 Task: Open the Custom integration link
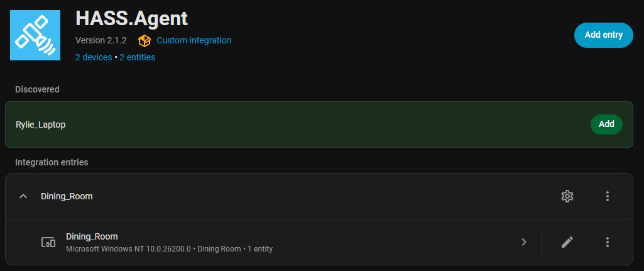click(194, 40)
